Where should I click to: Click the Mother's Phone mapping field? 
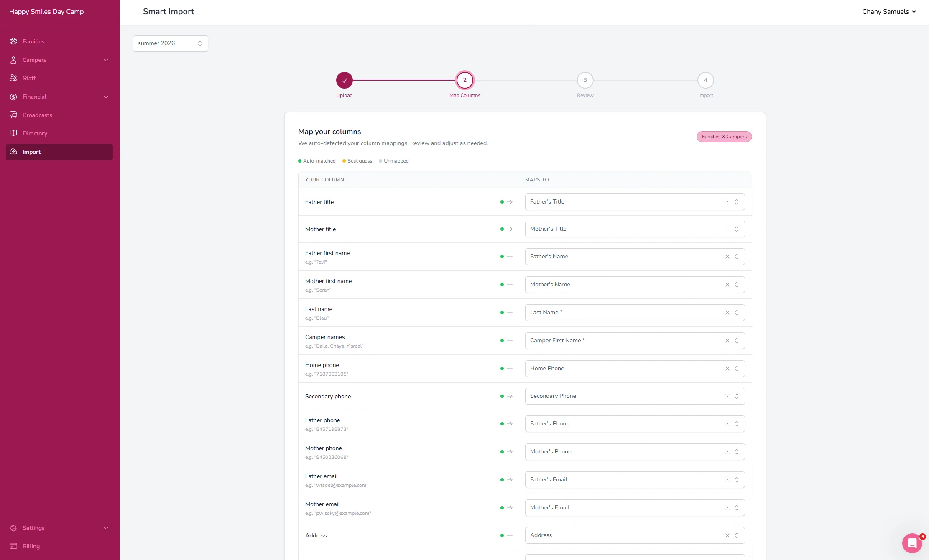635,452
